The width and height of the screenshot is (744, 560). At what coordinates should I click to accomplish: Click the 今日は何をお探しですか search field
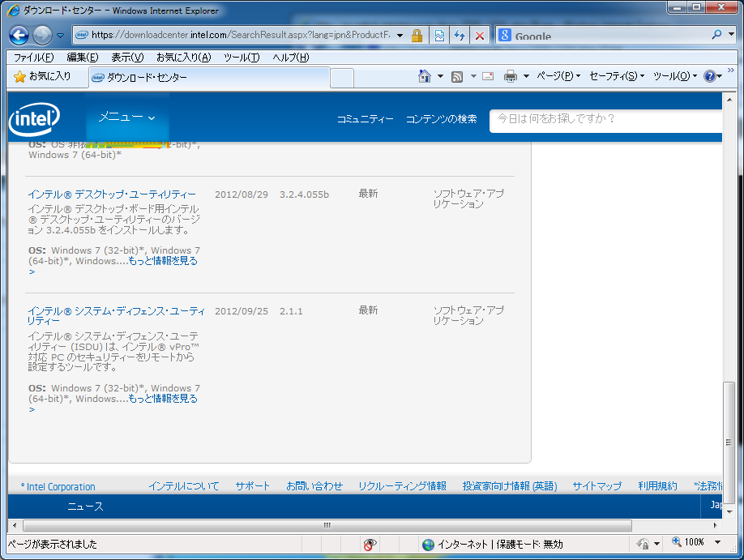point(606,121)
